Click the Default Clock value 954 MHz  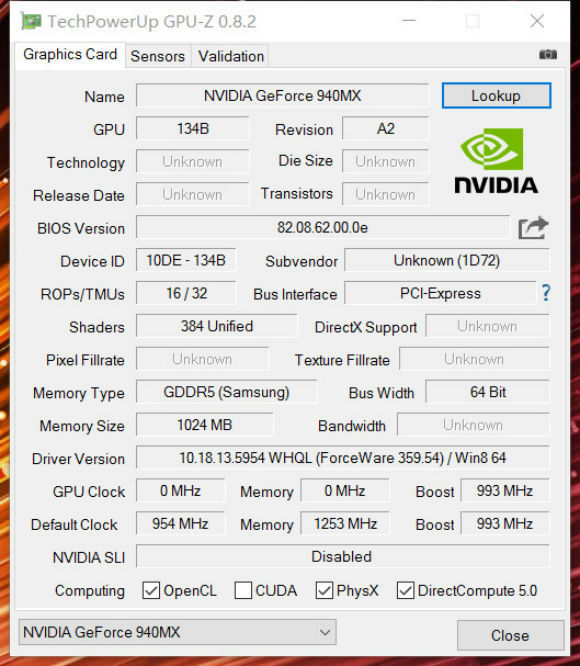(180, 524)
